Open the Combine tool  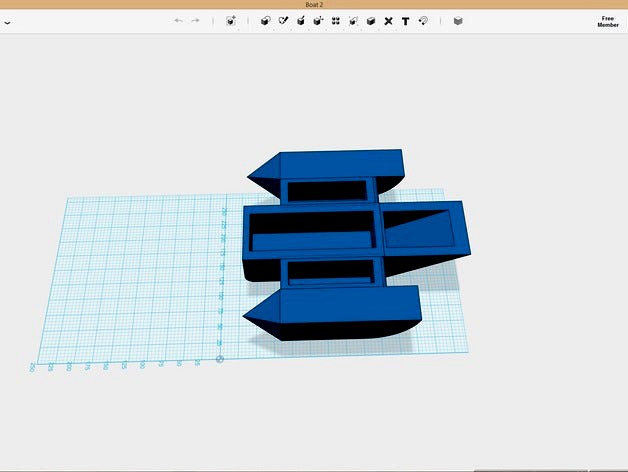[x=371, y=21]
